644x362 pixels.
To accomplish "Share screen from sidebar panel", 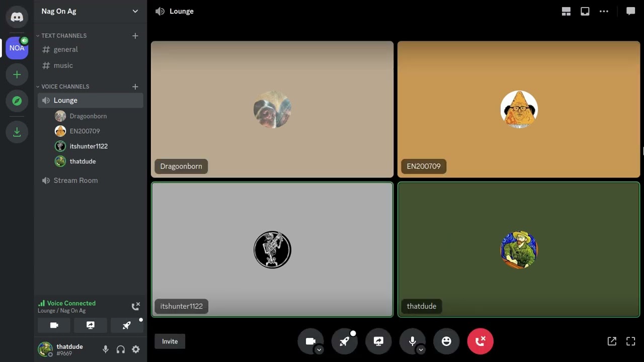I will click(x=91, y=325).
